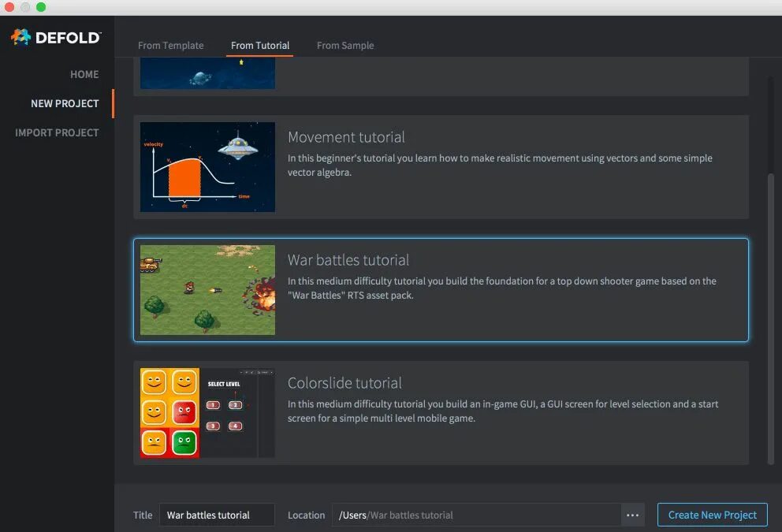
Task: Click the Movement tutorial description text
Action: tap(500, 165)
